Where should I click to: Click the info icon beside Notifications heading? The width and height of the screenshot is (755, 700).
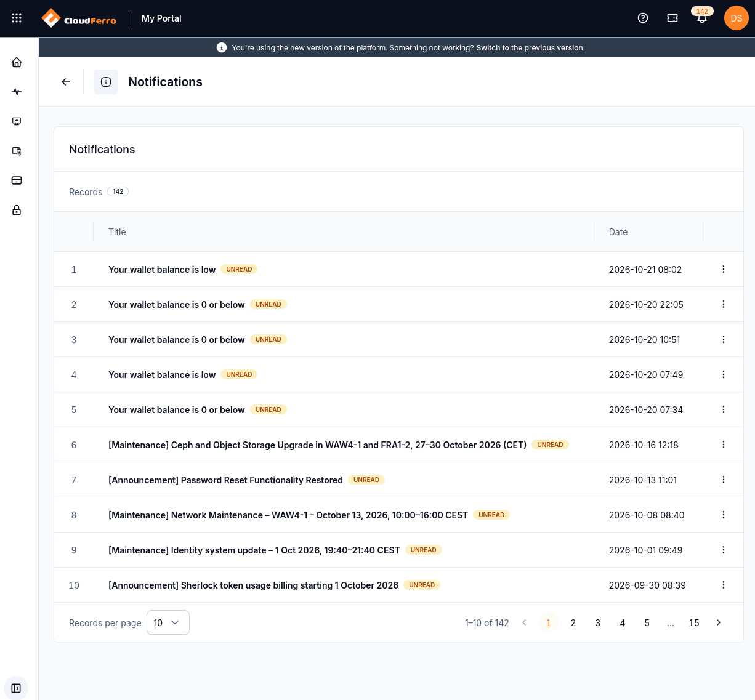click(106, 82)
